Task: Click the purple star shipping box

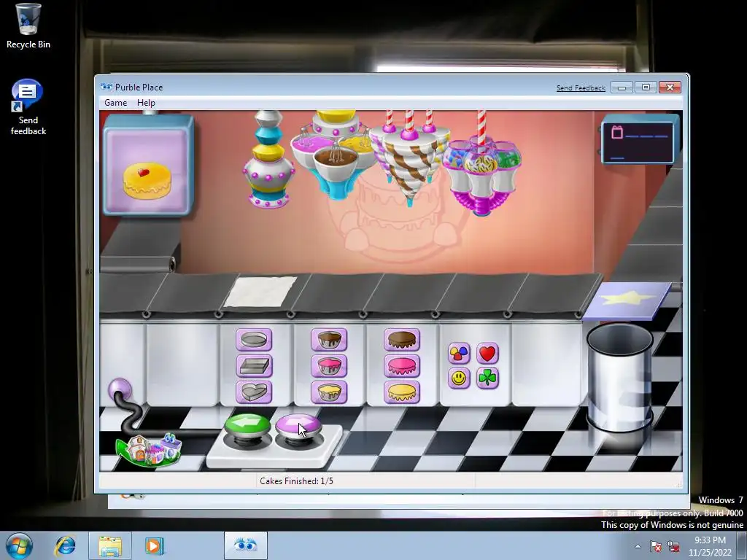Action: [x=627, y=300]
